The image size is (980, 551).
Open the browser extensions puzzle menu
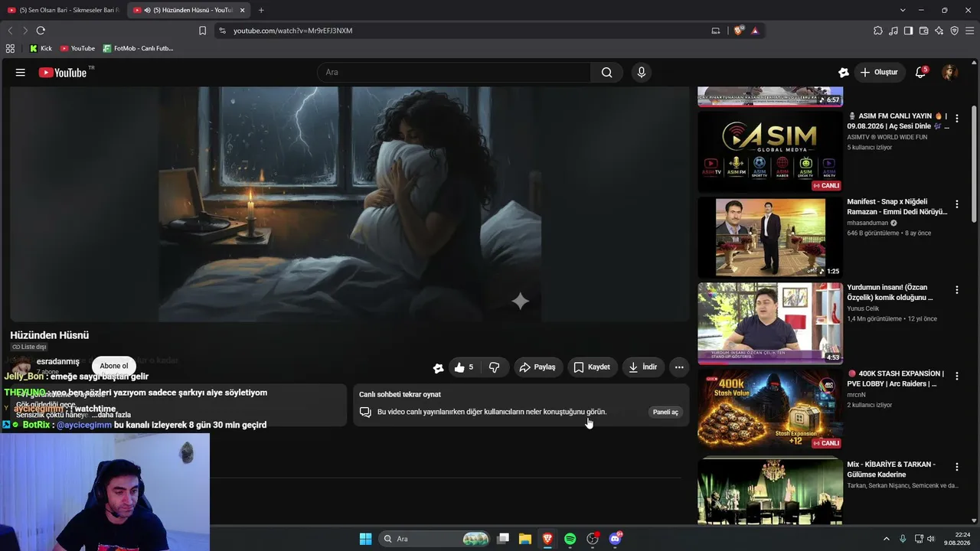tap(878, 31)
